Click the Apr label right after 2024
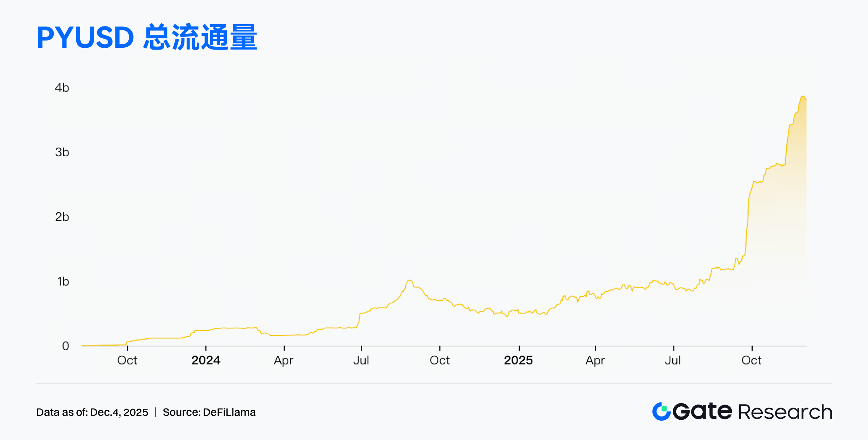The width and height of the screenshot is (868, 440). click(284, 360)
